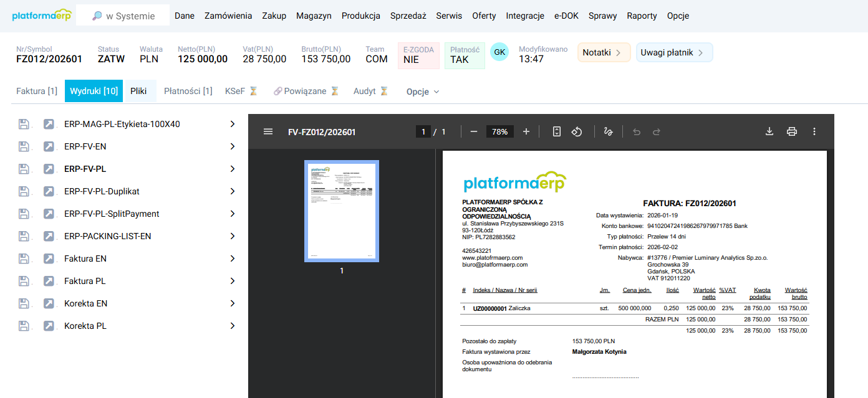Expand the ERP-FV-PL-Duplikat entry

coord(233,191)
